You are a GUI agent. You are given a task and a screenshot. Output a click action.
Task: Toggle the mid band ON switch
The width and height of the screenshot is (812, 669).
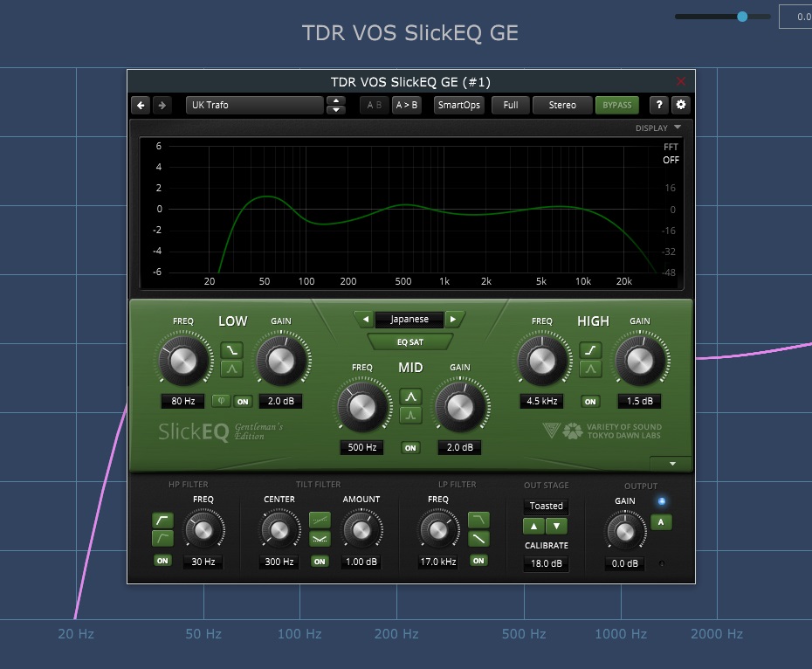410,448
